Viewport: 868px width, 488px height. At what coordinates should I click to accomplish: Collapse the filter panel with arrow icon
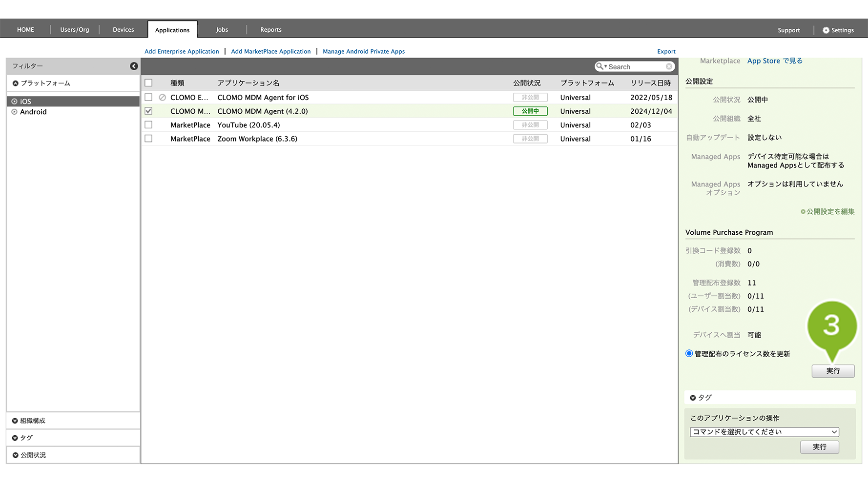pyautogui.click(x=134, y=66)
